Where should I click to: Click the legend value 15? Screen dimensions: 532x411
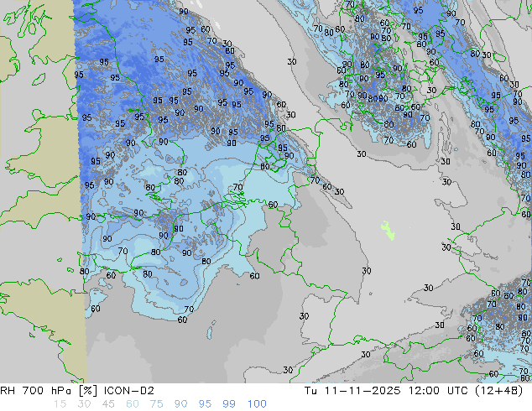coord(60,404)
